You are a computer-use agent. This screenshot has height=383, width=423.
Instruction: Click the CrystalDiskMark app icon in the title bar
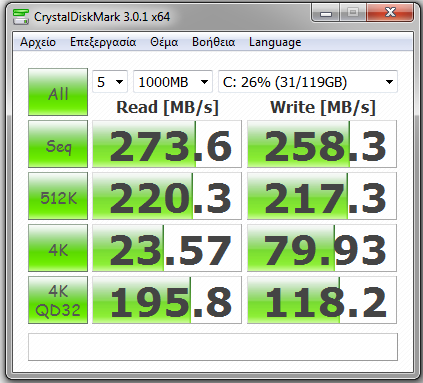coord(20,17)
